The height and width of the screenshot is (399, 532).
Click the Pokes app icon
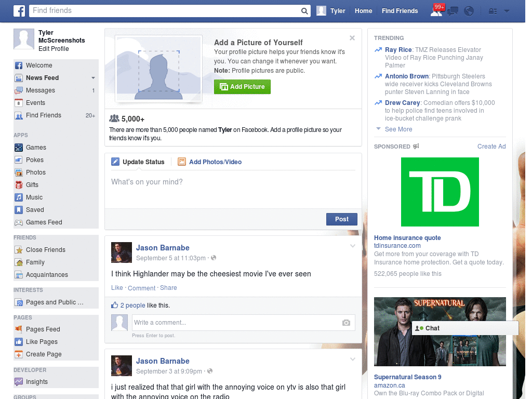[19, 160]
